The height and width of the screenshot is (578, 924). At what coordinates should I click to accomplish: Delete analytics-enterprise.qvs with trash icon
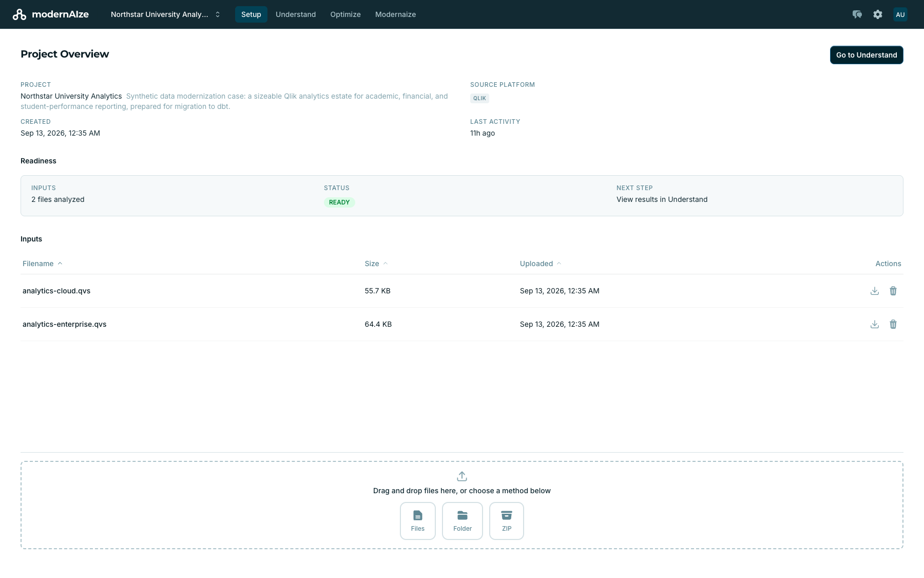(893, 324)
